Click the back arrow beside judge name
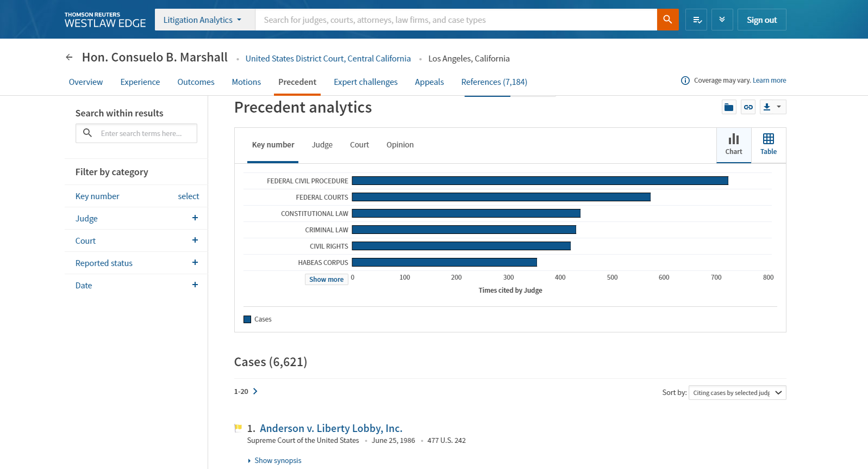The image size is (868, 469). coord(69,57)
